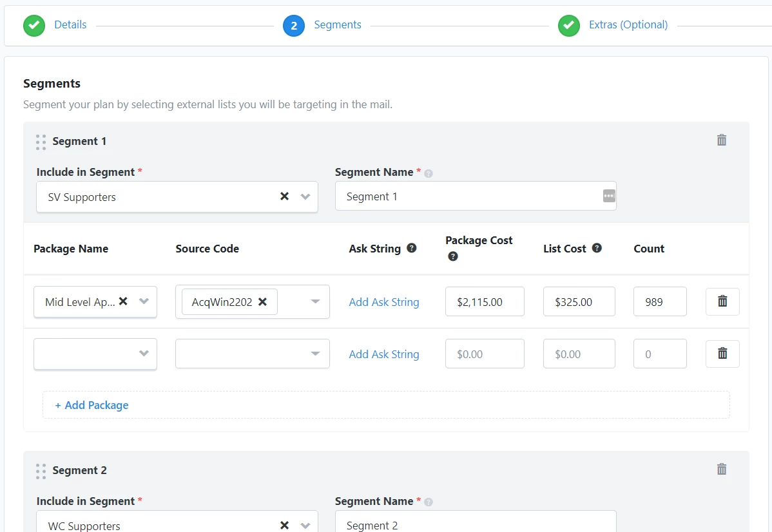
Task: Open the empty Source Code dropdown
Action: (x=316, y=354)
